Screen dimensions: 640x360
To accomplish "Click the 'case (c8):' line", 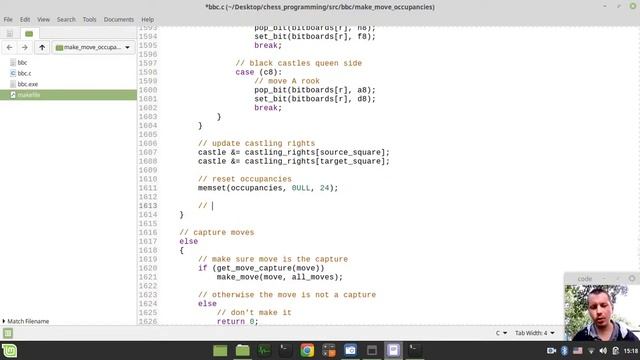I will pyautogui.click(x=258, y=72).
